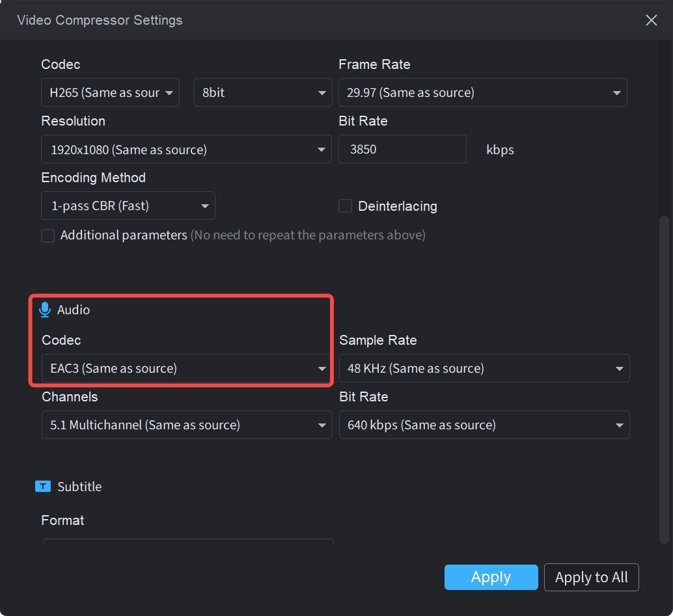Open the Resolution 1920x1080 dropdown
Viewport: 673px width, 616px height.
[186, 149]
